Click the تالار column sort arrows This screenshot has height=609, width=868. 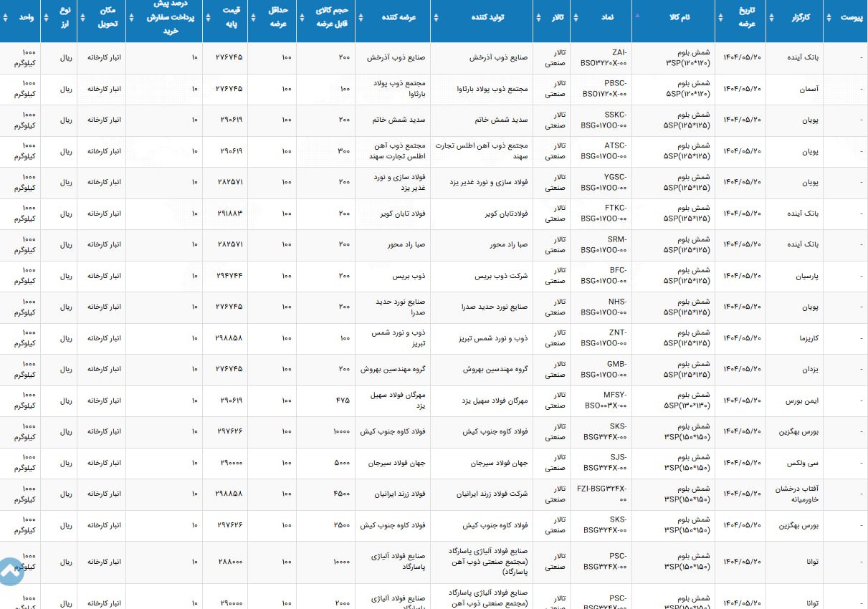pyautogui.click(x=540, y=18)
